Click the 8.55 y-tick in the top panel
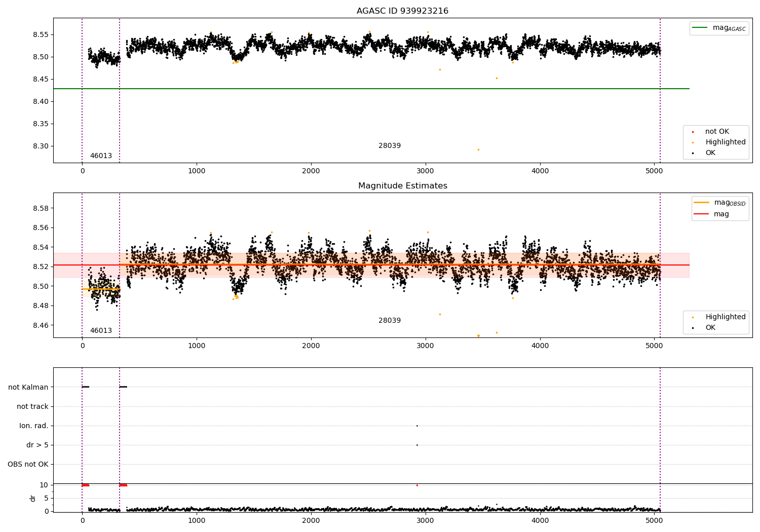This screenshot has width=760, height=532. (x=41, y=35)
